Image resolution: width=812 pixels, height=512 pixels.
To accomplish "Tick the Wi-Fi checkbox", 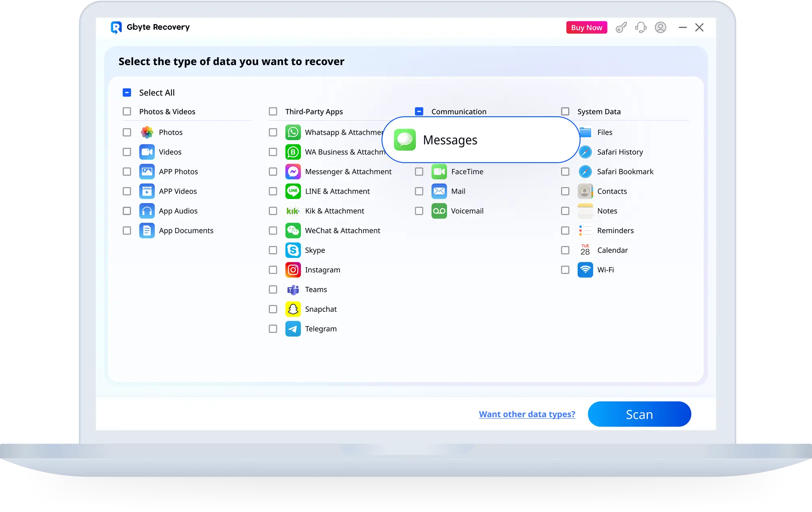I will [x=565, y=270].
